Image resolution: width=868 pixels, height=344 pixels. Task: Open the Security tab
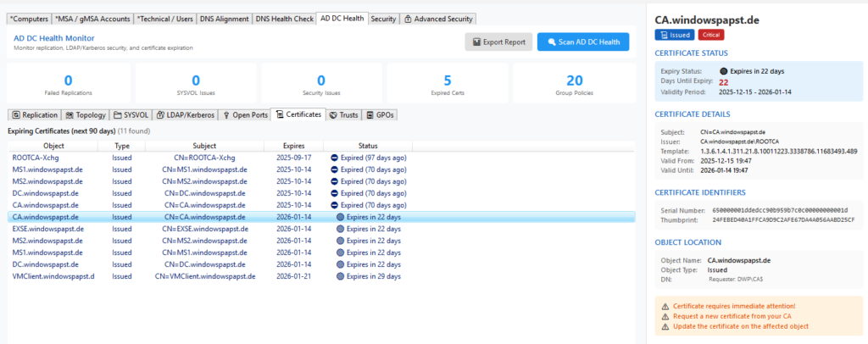(x=383, y=19)
